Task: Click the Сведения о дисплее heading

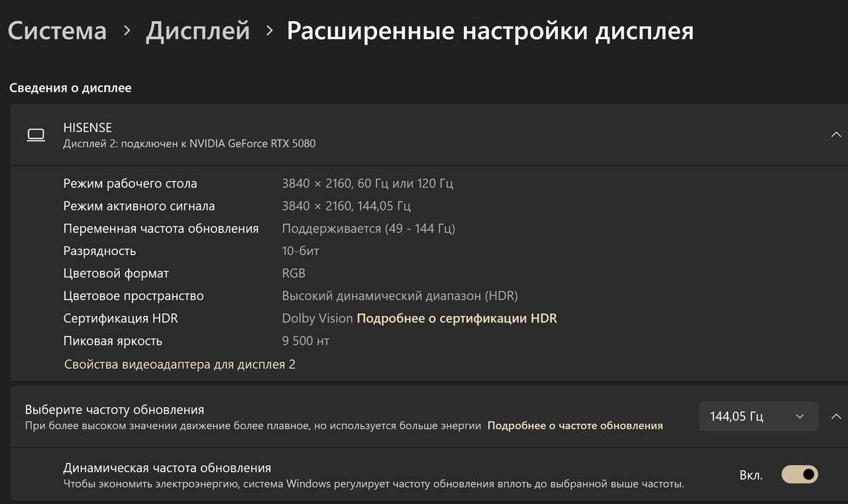Action: point(70,87)
